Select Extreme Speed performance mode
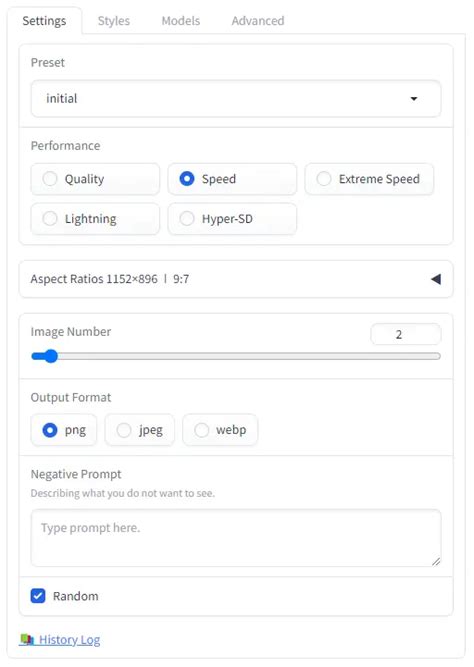474x667 pixels. pos(369,179)
